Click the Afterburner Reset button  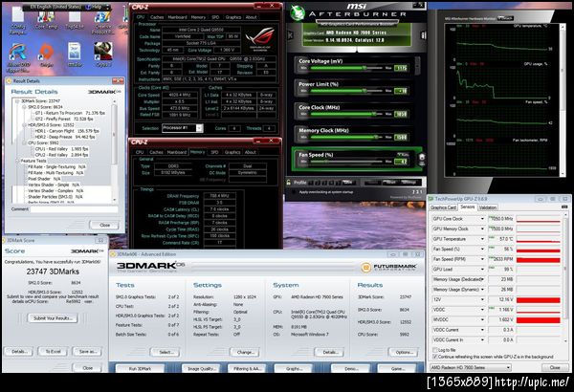[x=390, y=183]
